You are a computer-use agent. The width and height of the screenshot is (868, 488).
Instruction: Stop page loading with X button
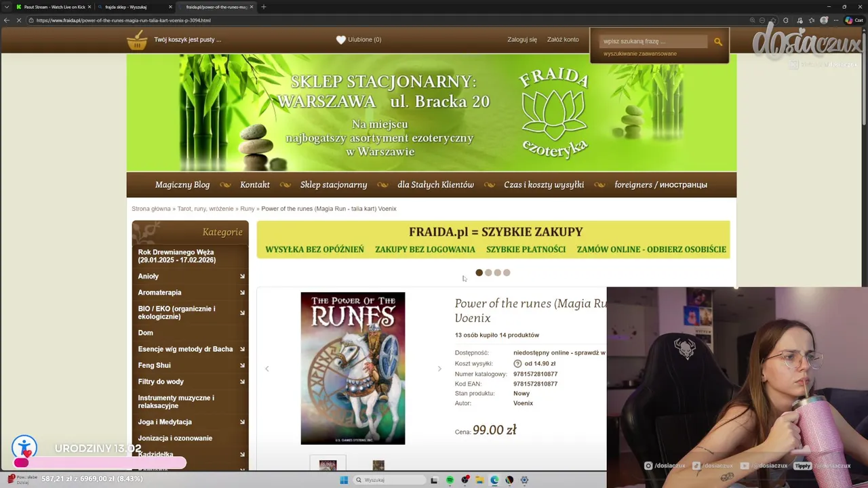pos(19,20)
